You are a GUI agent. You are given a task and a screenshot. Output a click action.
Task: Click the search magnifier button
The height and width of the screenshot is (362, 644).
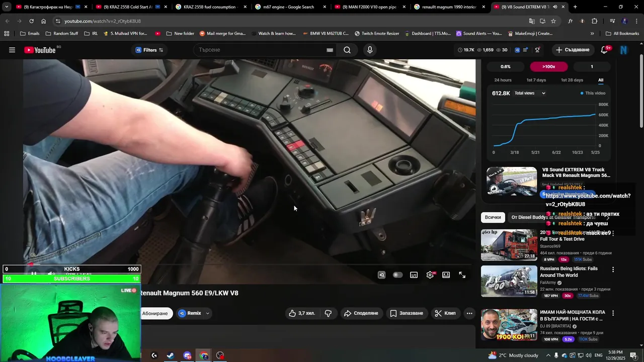[347, 50]
